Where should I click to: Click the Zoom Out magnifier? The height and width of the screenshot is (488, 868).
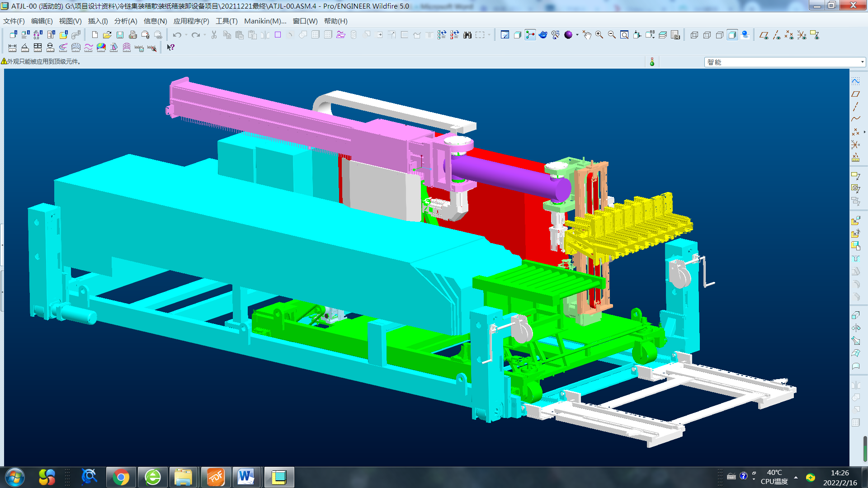(x=612, y=35)
